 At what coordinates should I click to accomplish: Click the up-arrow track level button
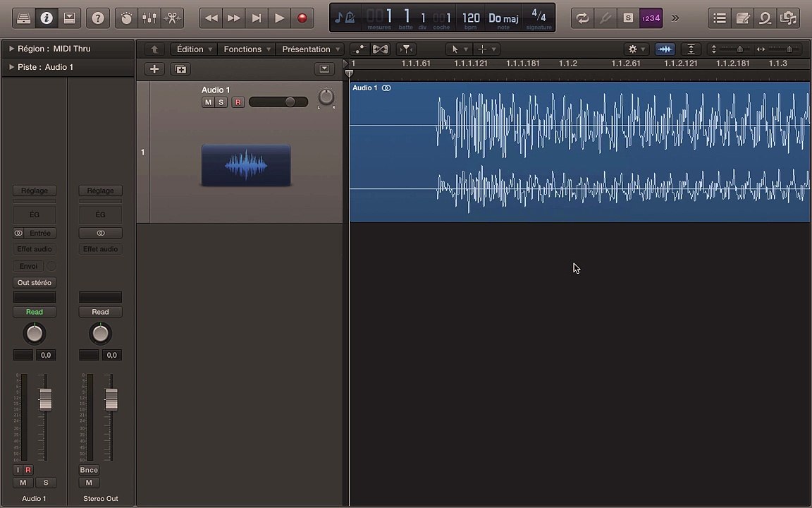(x=154, y=49)
